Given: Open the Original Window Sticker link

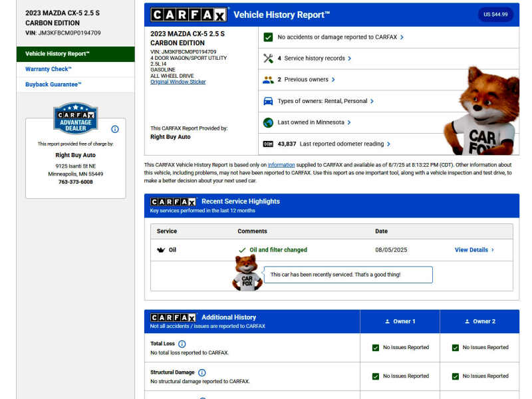Looking at the screenshot, I should (x=178, y=82).
